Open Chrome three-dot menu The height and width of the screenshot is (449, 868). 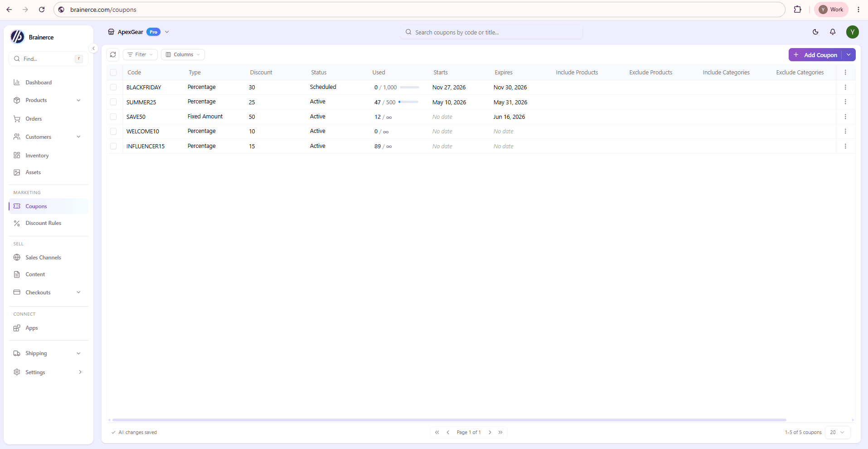pos(858,10)
